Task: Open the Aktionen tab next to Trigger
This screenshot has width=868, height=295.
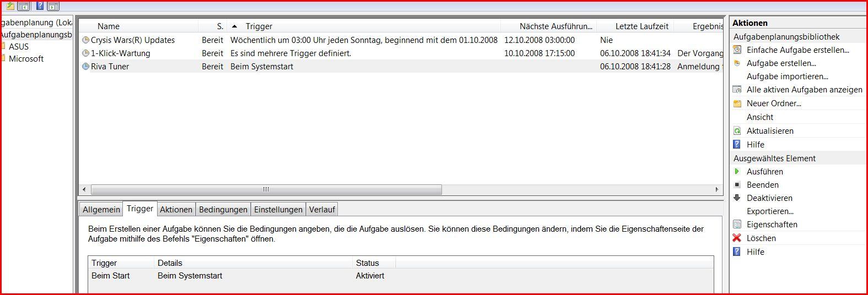Action: point(176,209)
